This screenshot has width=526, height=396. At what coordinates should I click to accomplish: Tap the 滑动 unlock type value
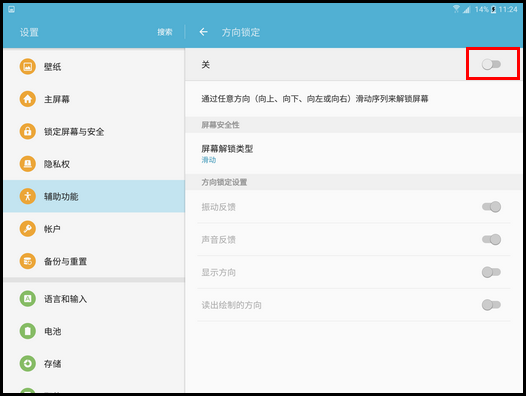point(209,160)
